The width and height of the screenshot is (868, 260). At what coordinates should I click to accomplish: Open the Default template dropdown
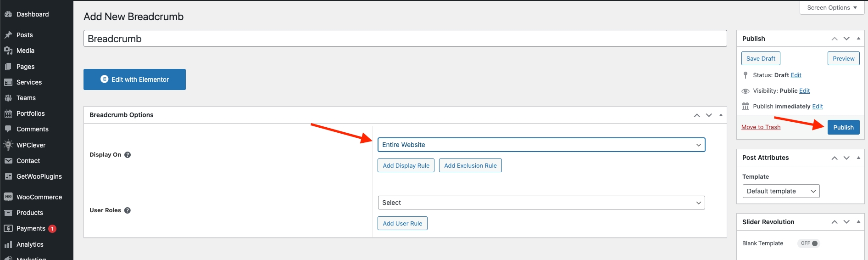click(781, 191)
